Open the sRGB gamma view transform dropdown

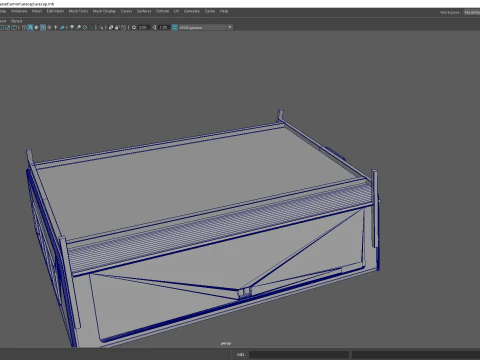(206, 27)
